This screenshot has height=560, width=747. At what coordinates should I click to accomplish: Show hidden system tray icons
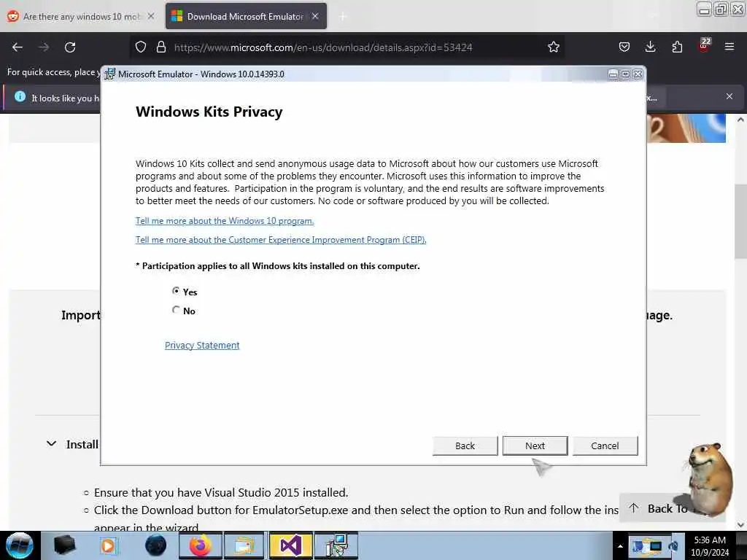coord(620,546)
